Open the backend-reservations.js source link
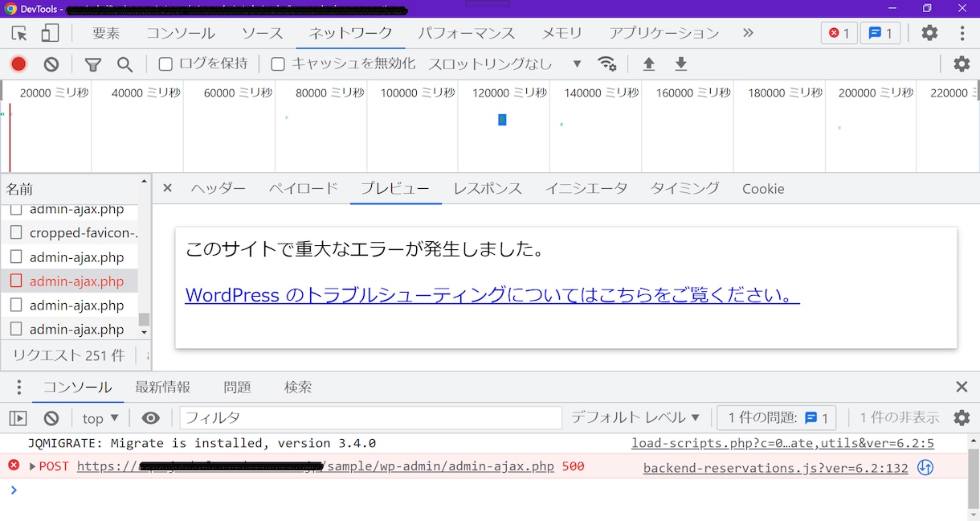This screenshot has height=521, width=980. click(775, 468)
